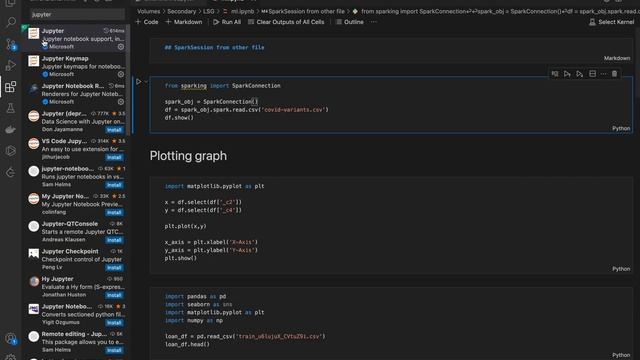Change Python language of matplotlib cell
Viewport: 640px width, 360px height.
coord(621,269)
